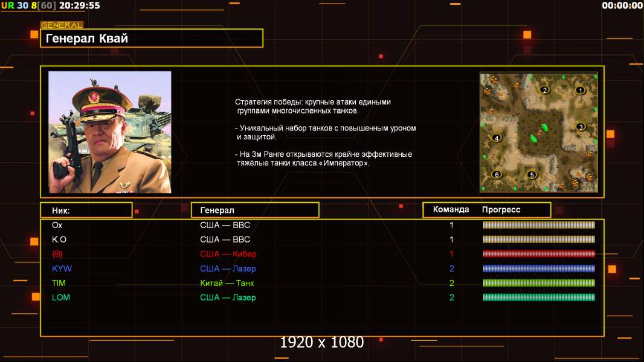644x362 pixels.
Task: Select start position 5 on the minimap
Action: pos(532,175)
